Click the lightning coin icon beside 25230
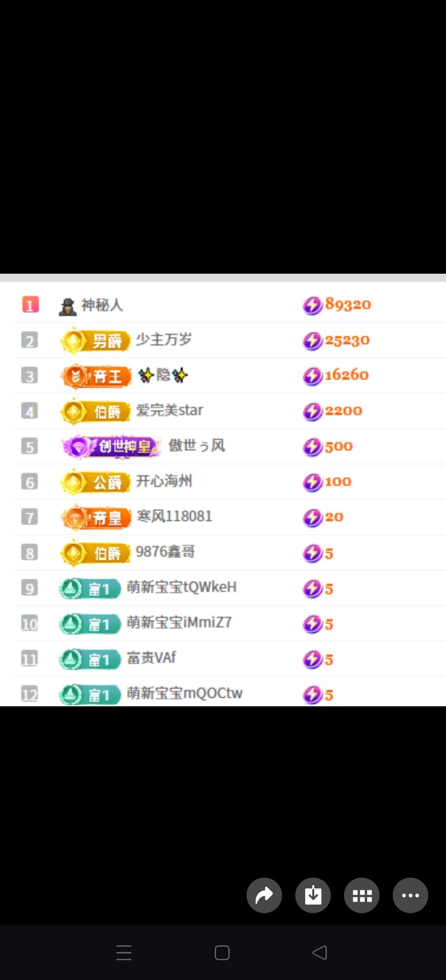446x980 pixels. (313, 341)
